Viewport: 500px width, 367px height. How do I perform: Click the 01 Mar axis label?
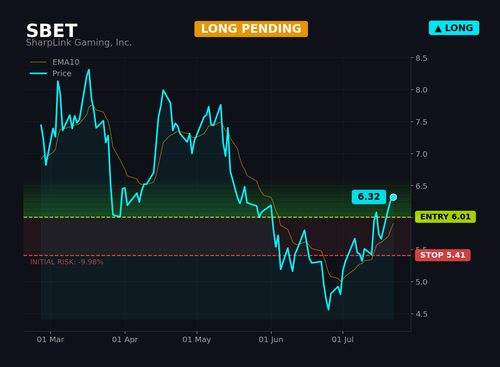pos(50,339)
